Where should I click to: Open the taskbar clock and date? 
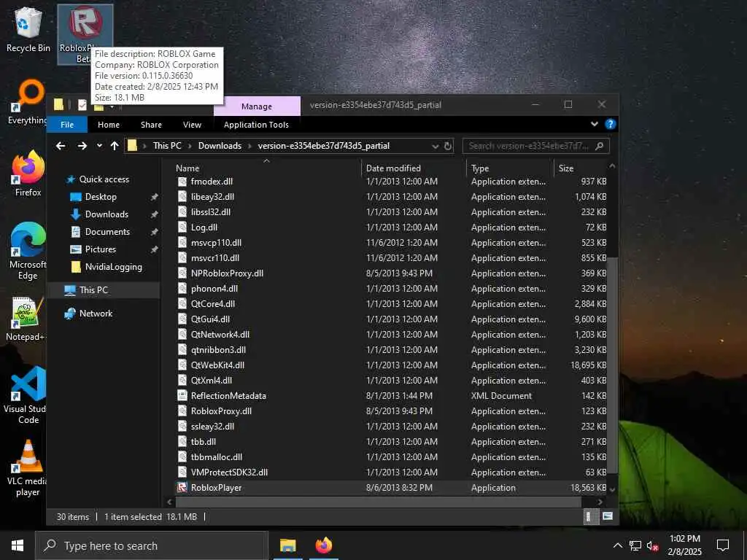pos(684,545)
